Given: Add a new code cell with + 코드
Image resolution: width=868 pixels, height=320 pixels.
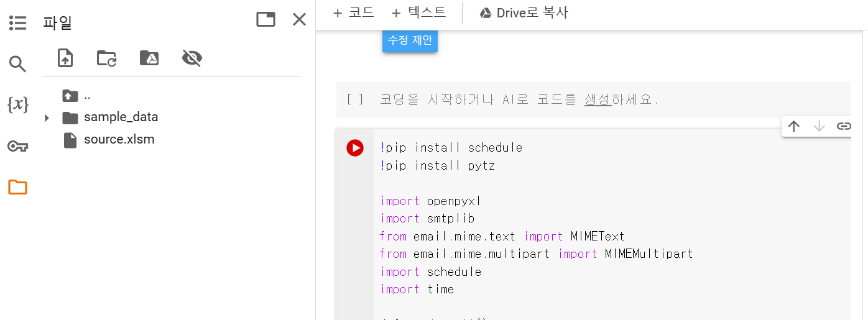Looking at the screenshot, I should coord(353,12).
